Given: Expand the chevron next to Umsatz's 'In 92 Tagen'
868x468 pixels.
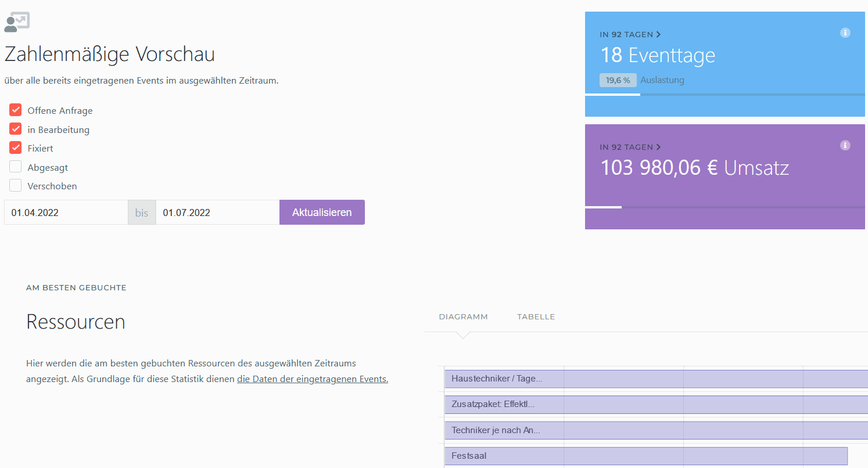Looking at the screenshot, I should tap(658, 147).
